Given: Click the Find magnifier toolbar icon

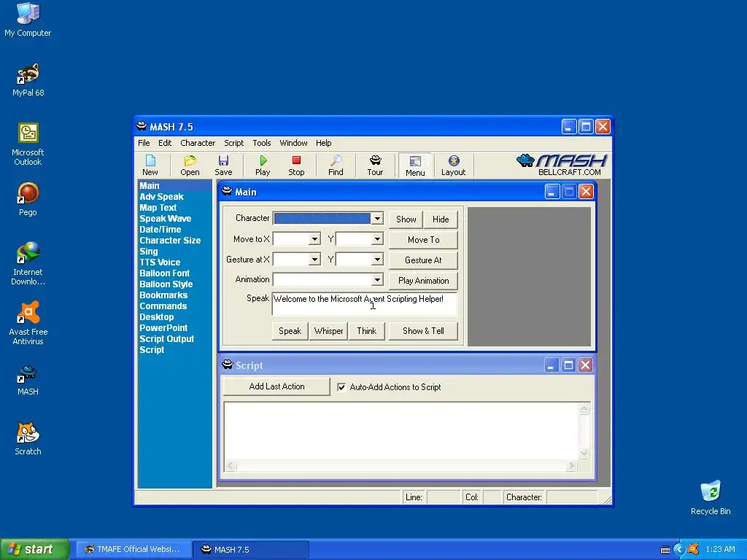Looking at the screenshot, I should coord(336,165).
